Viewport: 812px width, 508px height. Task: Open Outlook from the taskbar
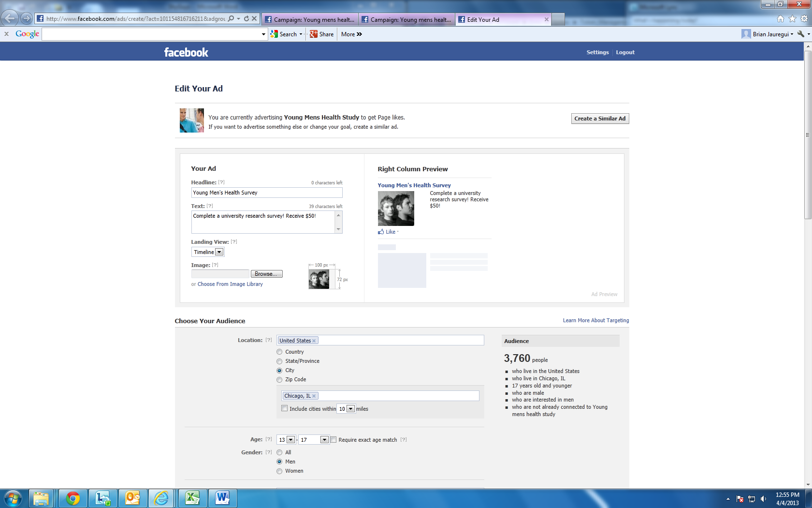[132, 498]
